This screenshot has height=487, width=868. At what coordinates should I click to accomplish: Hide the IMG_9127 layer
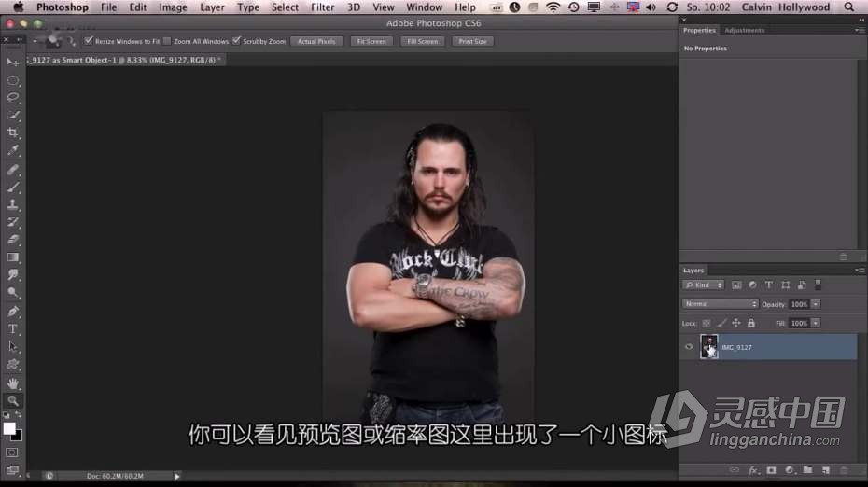click(x=689, y=347)
